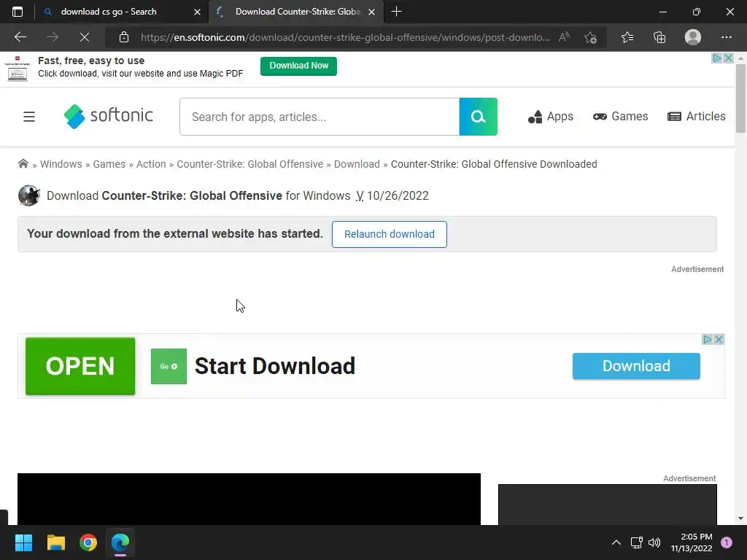Screen dimensions: 747x560
Task: Click AdChoices icon on Start Download ad
Action: pos(708,340)
